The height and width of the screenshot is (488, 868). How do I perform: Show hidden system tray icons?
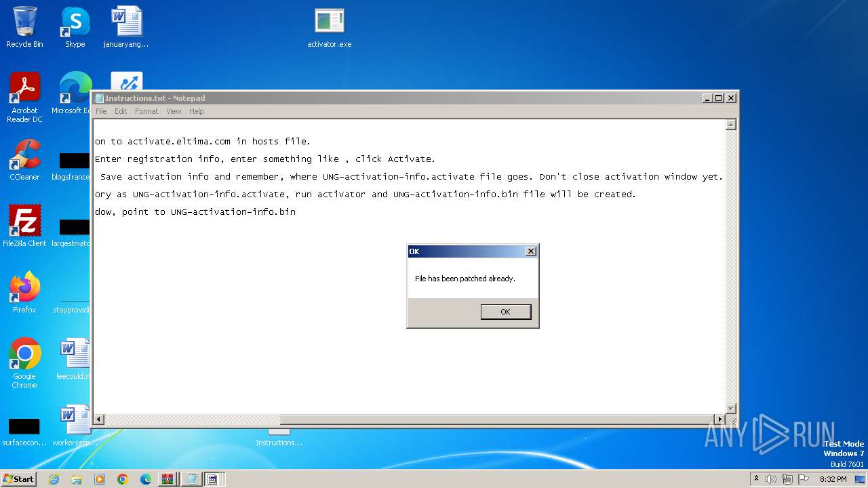coord(756,479)
